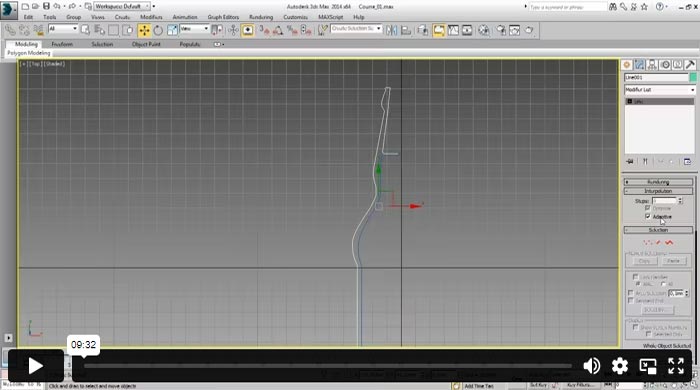
Task: Toggle Select and Manipulate icon
Action: [x=233, y=30]
